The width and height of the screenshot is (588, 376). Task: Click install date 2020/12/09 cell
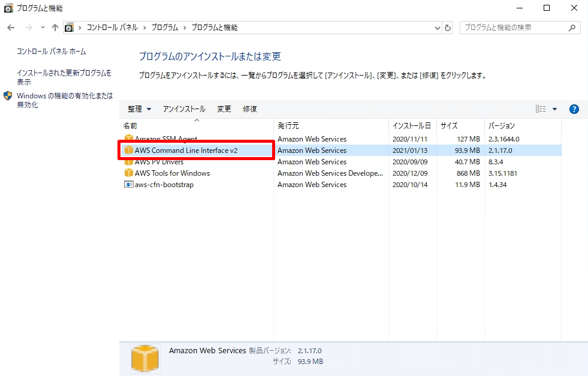pos(410,173)
